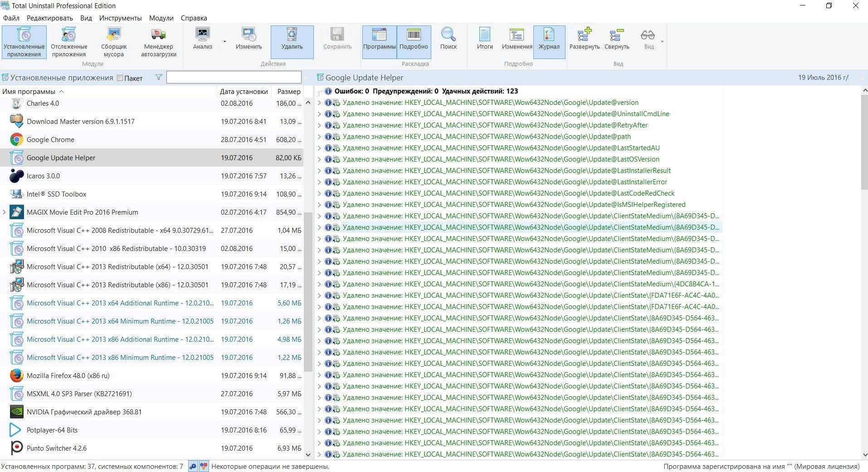Expand the Update@version log entry
The width and height of the screenshot is (868, 472).
click(x=319, y=103)
